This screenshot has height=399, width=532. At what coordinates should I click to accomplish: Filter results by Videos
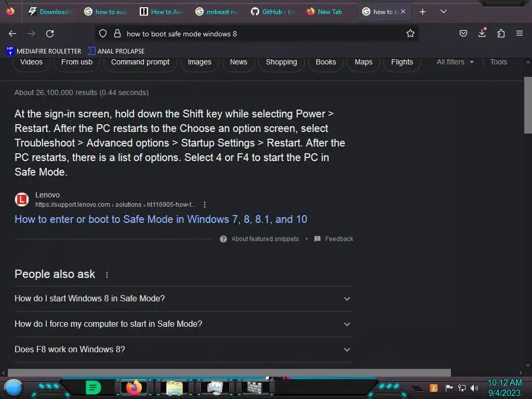tap(31, 62)
